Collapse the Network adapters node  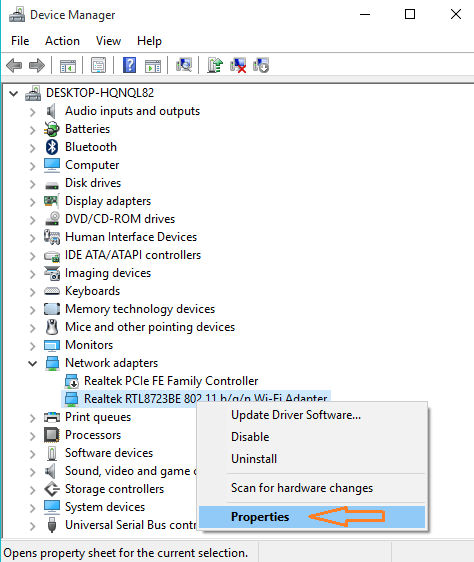(x=33, y=363)
